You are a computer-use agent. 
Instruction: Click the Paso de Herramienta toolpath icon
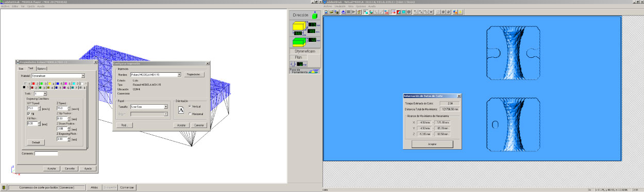pos(314,71)
